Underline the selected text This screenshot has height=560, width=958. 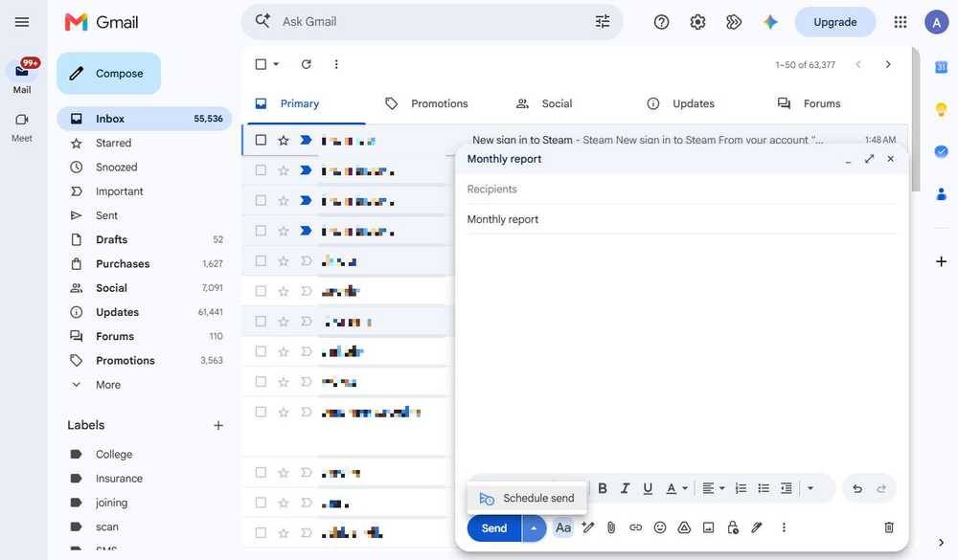[648, 488]
